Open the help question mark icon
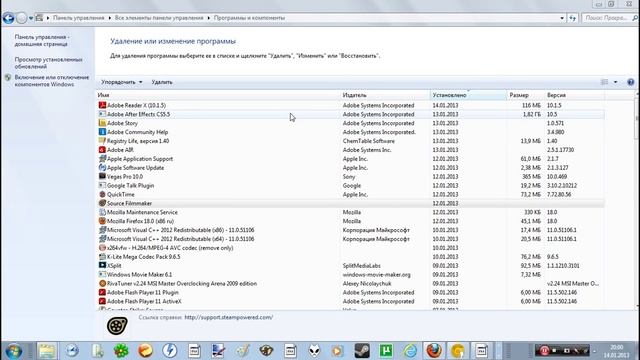 [x=631, y=82]
